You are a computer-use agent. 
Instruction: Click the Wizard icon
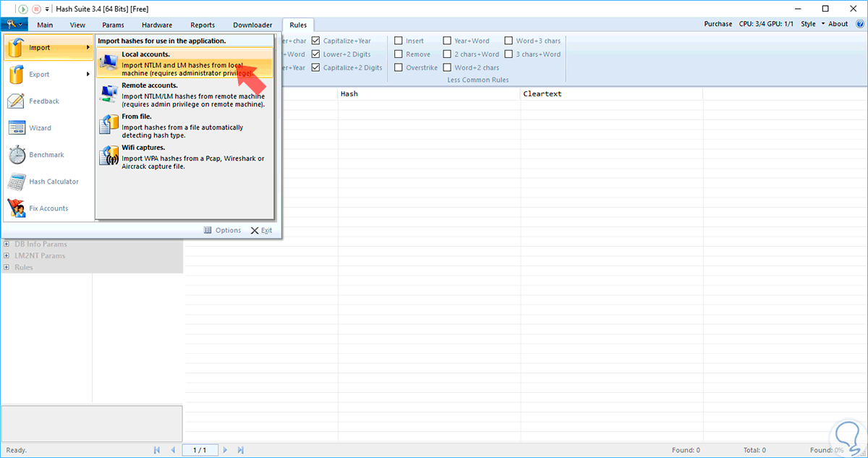[17, 128]
